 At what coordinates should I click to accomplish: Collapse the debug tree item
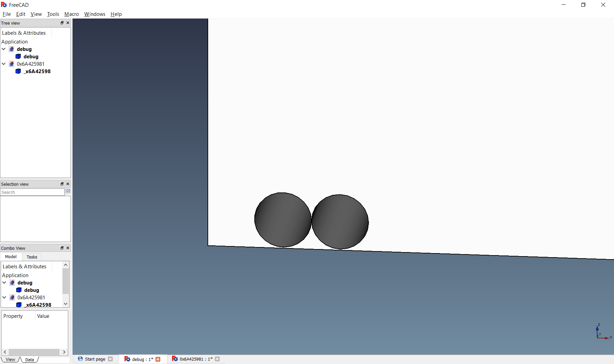click(4, 49)
